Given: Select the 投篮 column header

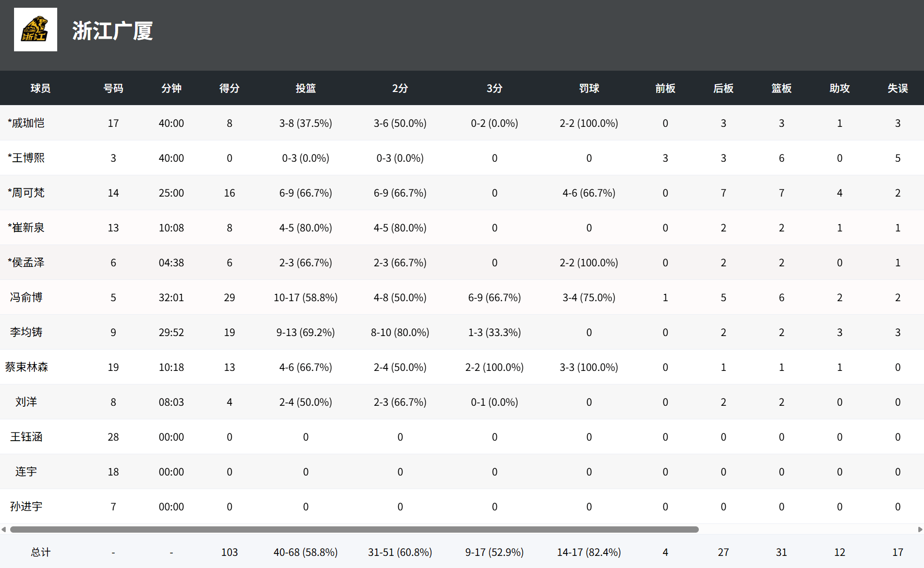Looking at the screenshot, I should (306, 88).
